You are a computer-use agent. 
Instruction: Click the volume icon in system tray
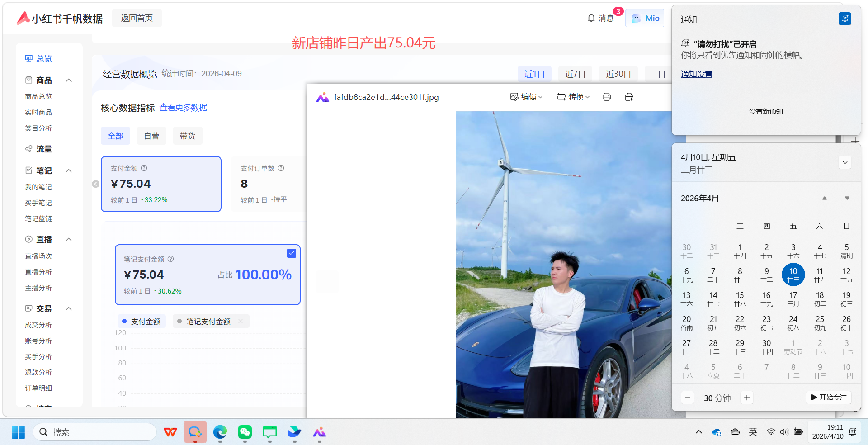[x=784, y=432]
